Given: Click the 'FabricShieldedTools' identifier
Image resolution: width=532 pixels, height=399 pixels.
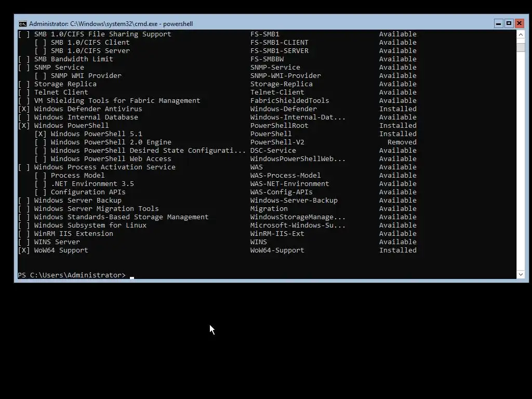Looking at the screenshot, I should pyautogui.click(x=290, y=100).
